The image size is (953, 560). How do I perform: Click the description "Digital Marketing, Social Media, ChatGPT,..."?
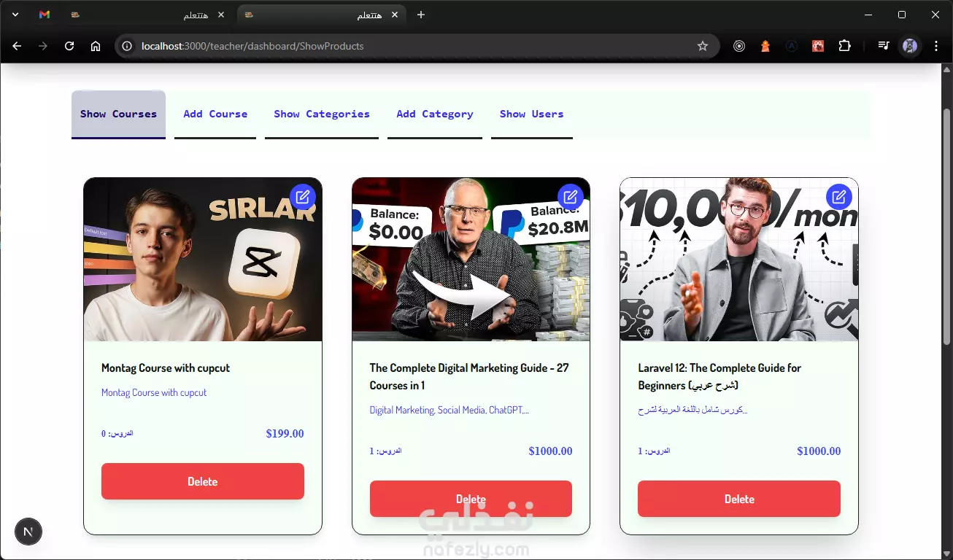pos(450,410)
